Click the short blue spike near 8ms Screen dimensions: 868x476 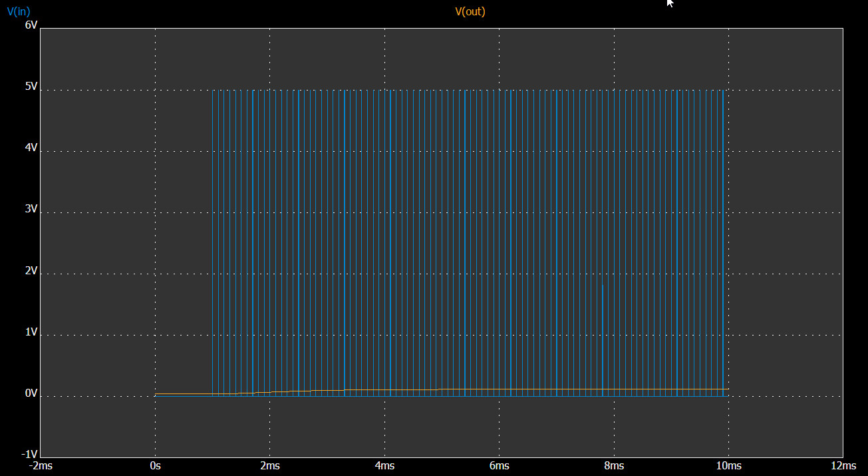pyautogui.click(x=603, y=340)
